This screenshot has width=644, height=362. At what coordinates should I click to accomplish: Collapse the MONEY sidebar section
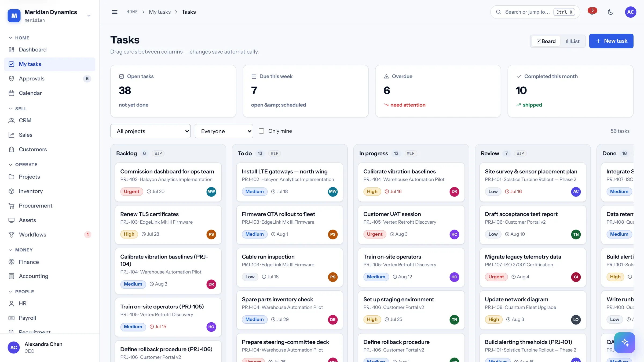pos(21,250)
